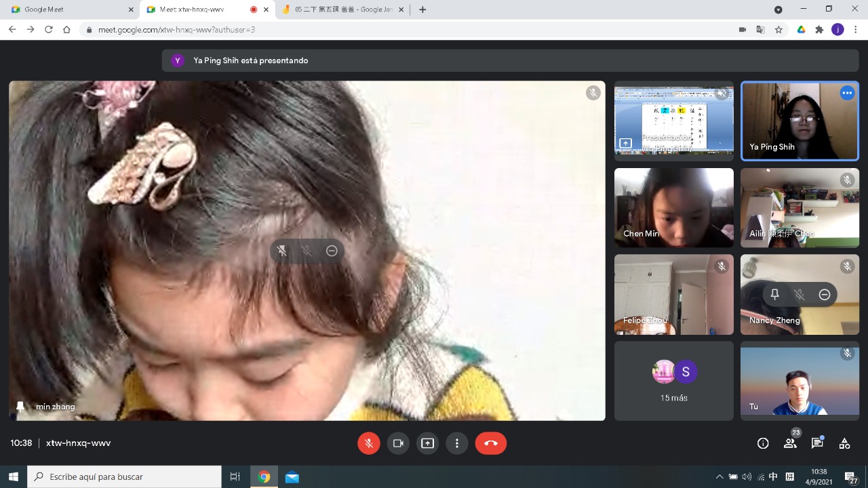Toggle the camera button off
This screenshot has width=868, height=488.
click(x=398, y=443)
